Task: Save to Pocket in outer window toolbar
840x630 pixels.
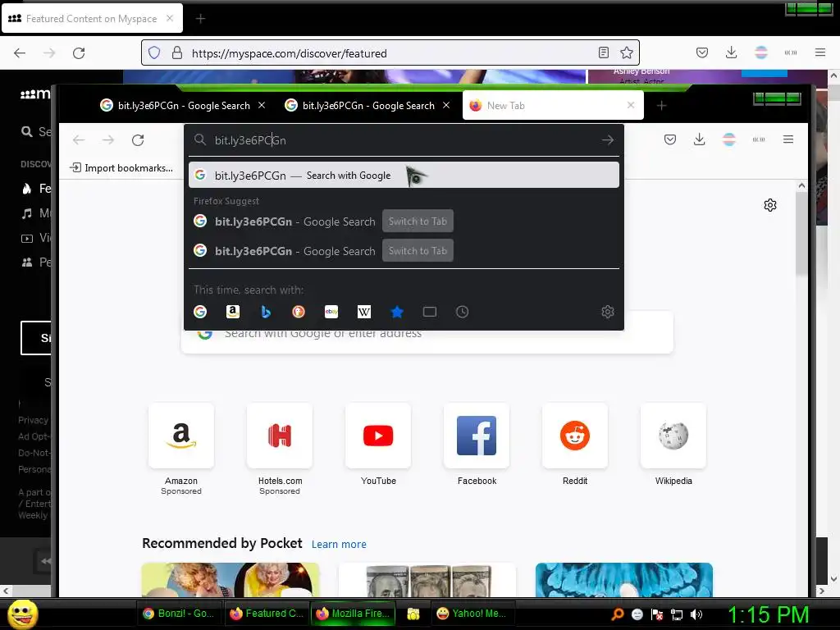Action: tap(702, 52)
